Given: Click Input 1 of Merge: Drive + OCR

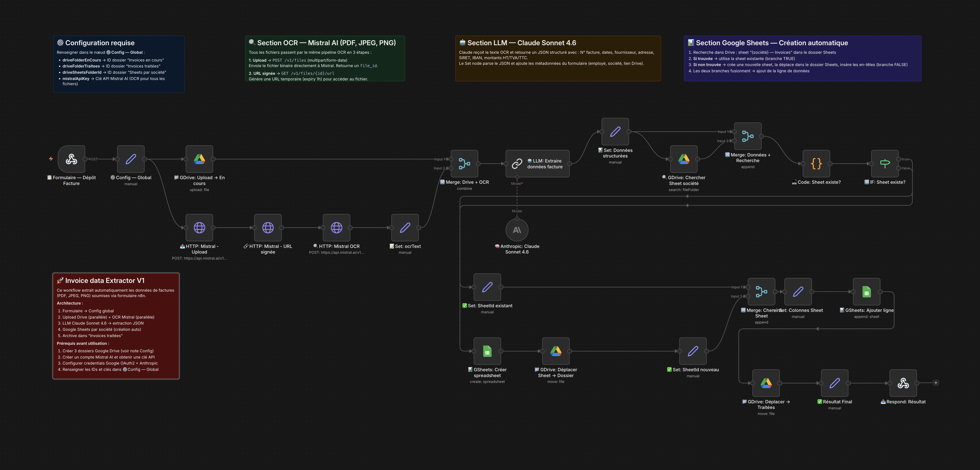Looking at the screenshot, I should (x=451, y=159).
